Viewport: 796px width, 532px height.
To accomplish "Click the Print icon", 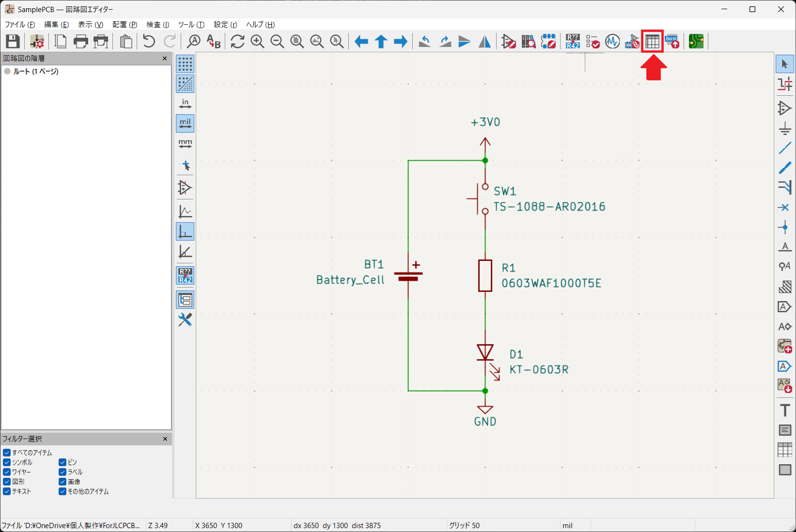I will [x=81, y=42].
